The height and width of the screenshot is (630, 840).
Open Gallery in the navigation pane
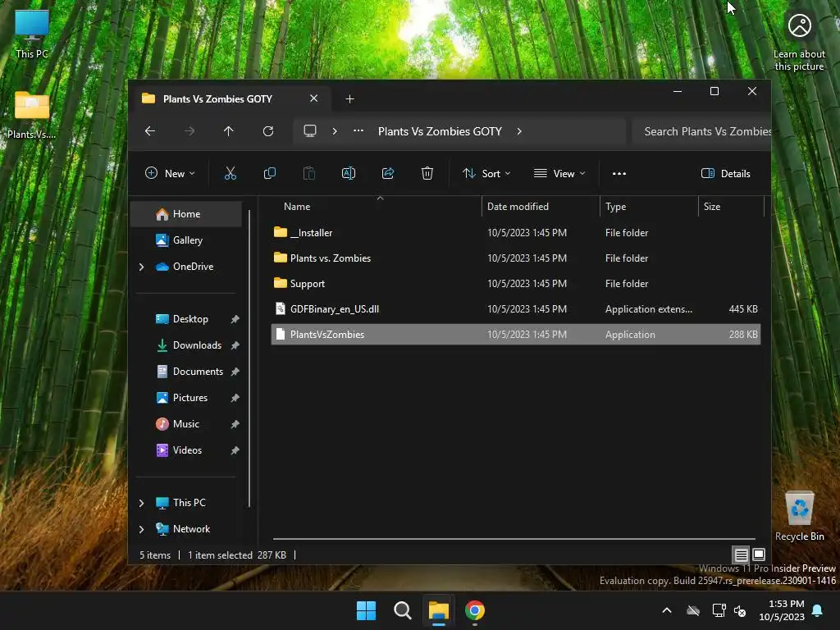[x=186, y=240]
